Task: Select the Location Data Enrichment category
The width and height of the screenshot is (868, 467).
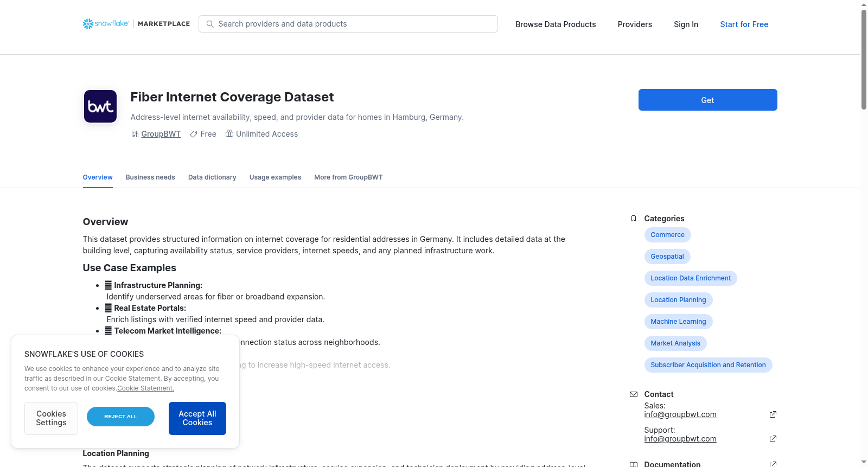Action: coord(691,278)
